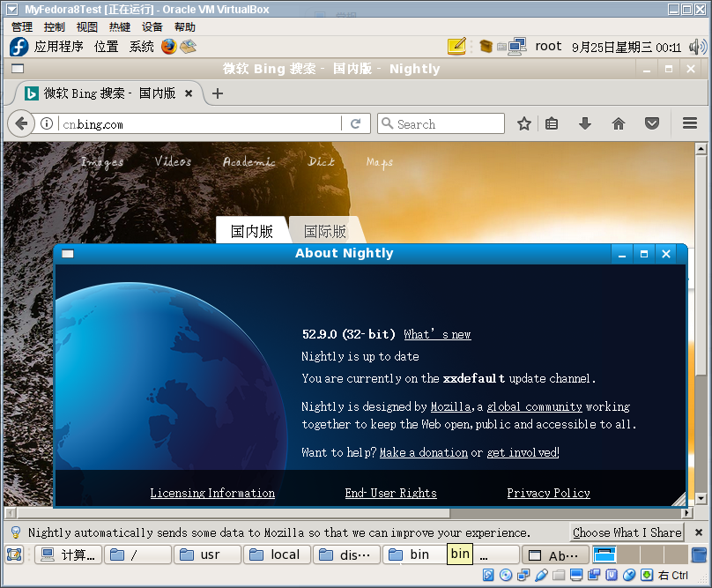Open What's new link in About Nightly
This screenshot has height=588, width=712.
(x=437, y=334)
